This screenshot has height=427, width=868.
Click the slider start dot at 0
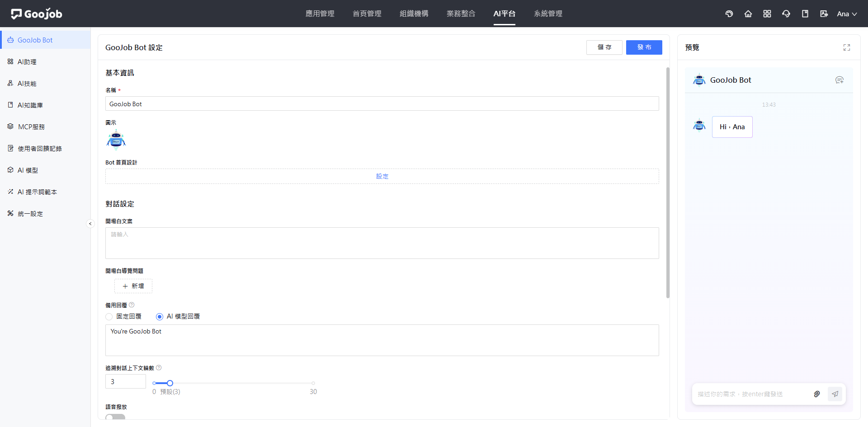[154, 383]
